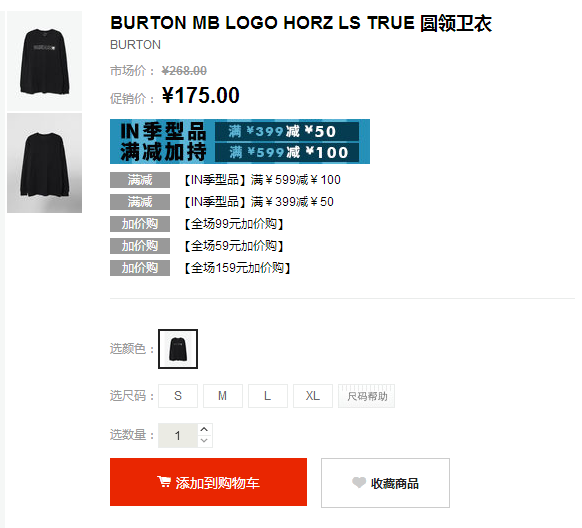582x528 pixels.
Task: Open the 满¥399减¥50 promotion link
Action: coord(259,202)
